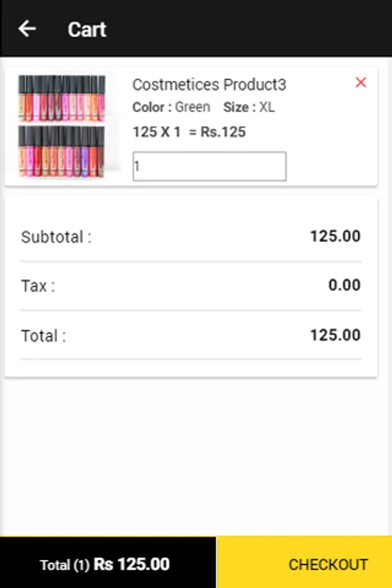The image size is (392, 588).
Task: Go back using the arrow icon
Action: (x=27, y=29)
